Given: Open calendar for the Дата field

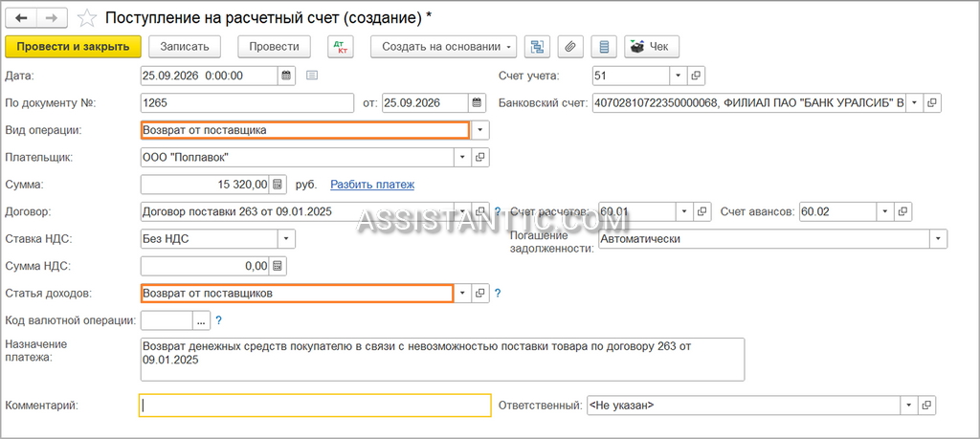Looking at the screenshot, I should tap(286, 76).
